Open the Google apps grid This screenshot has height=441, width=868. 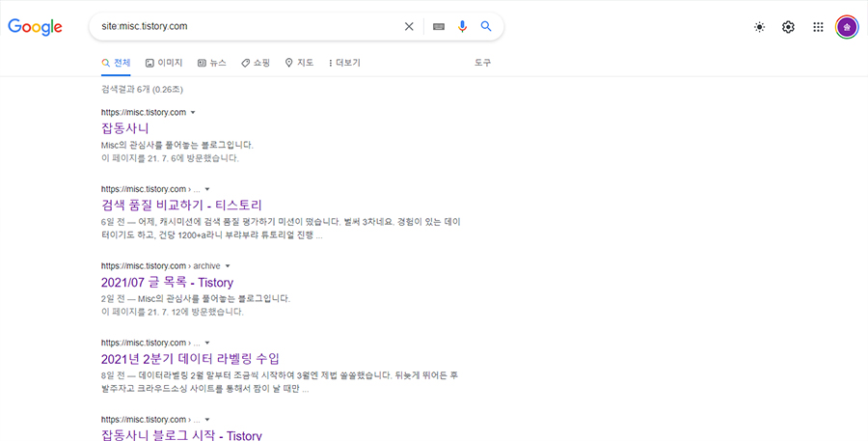(x=818, y=27)
